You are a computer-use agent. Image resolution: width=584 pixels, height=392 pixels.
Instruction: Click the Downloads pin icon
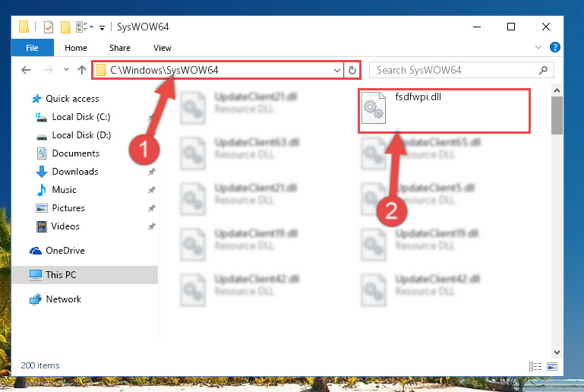coord(151,172)
